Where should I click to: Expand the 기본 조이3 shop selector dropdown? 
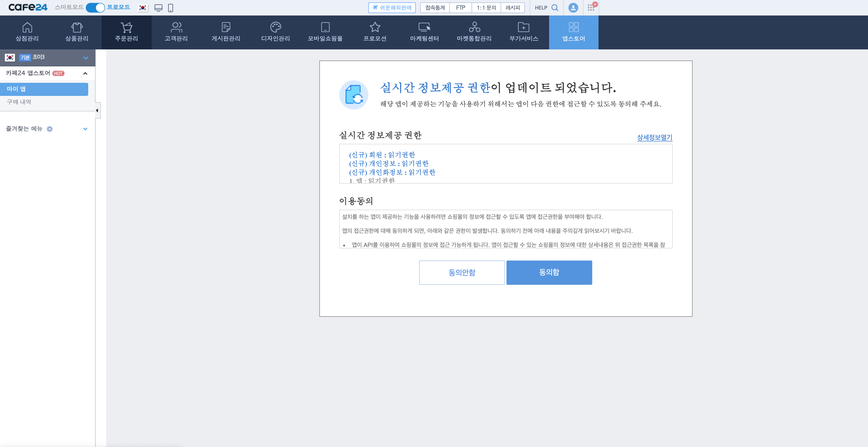pyautogui.click(x=86, y=58)
